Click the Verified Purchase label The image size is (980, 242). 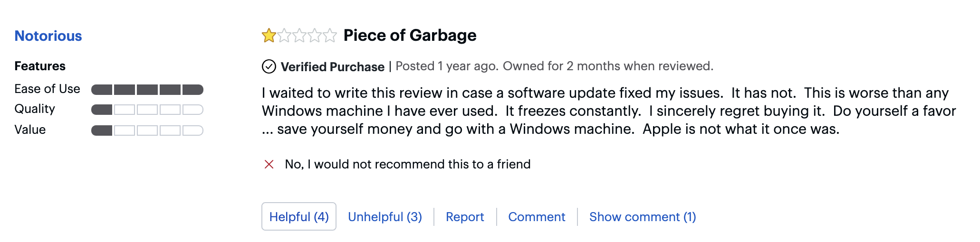click(x=332, y=67)
